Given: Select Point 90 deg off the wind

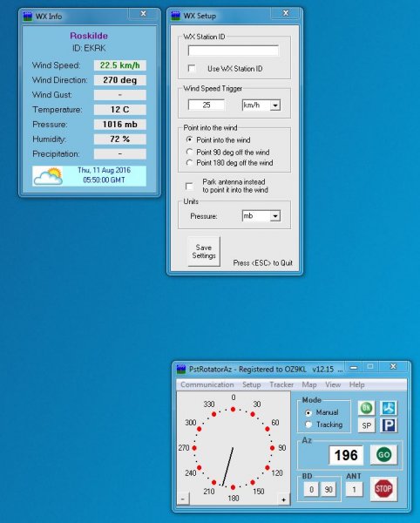Looking at the screenshot, I should tap(189, 152).
